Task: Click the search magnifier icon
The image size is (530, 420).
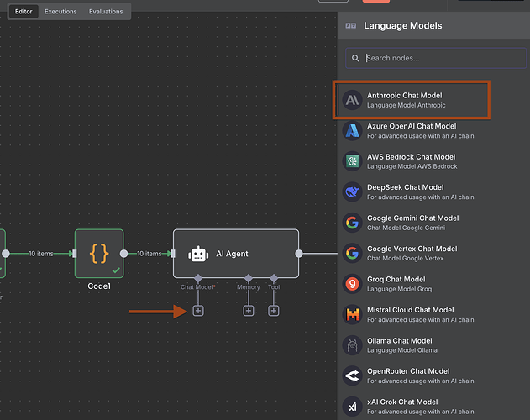Action: 355,58
